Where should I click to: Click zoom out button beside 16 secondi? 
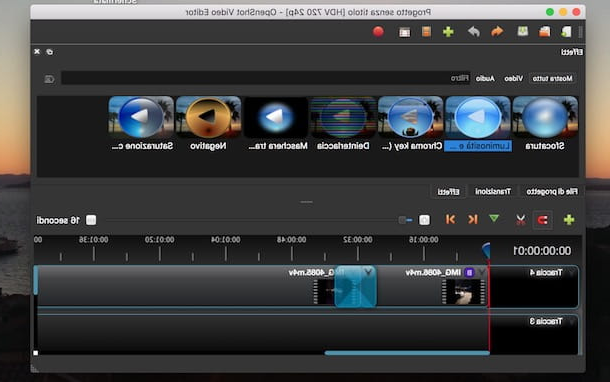click(91, 220)
